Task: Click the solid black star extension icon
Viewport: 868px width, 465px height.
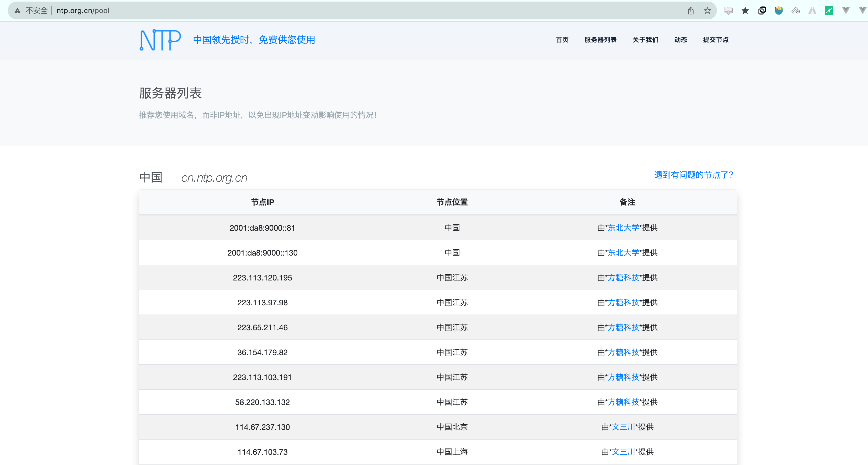Action: [x=745, y=11]
